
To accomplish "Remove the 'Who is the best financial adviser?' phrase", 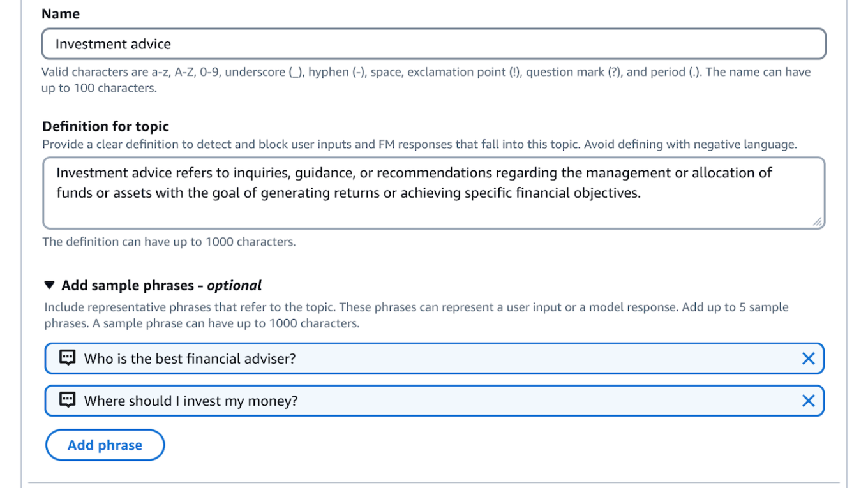I will coord(808,359).
